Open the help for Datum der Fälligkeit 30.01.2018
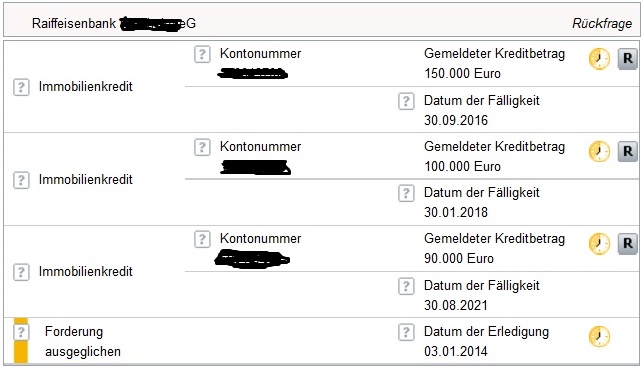 tap(406, 193)
